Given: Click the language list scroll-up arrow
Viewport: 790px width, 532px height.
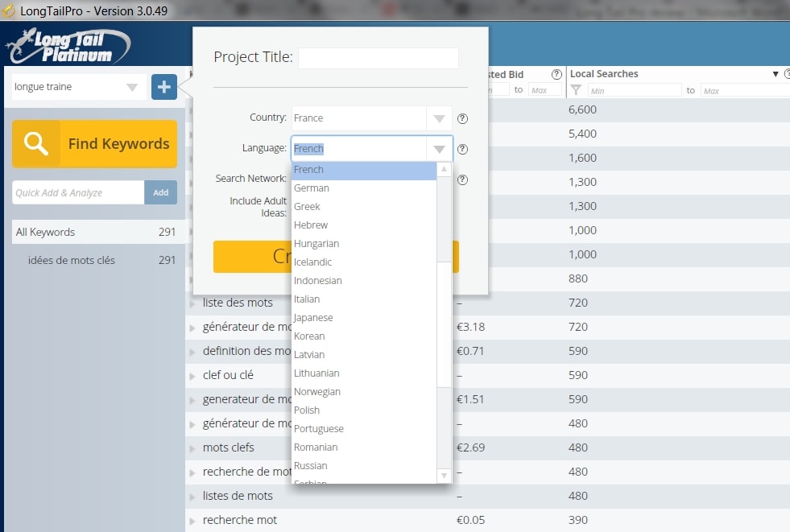Looking at the screenshot, I should [444, 169].
